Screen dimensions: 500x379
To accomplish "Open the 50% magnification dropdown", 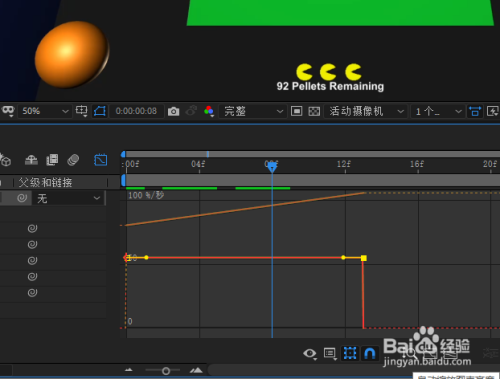I will pyautogui.click(x=45, y=111).
